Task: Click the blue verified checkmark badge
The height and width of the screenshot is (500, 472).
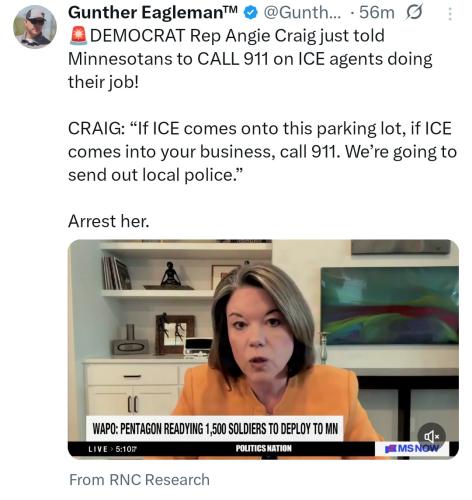Action: click(x=251, y=13)
